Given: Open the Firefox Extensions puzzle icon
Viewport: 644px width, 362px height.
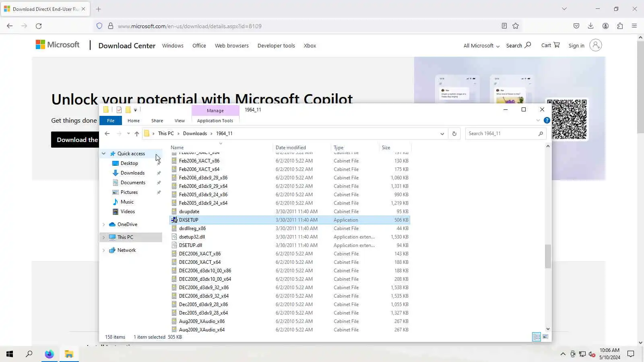Looking at the screenshot, I should 620,26.
